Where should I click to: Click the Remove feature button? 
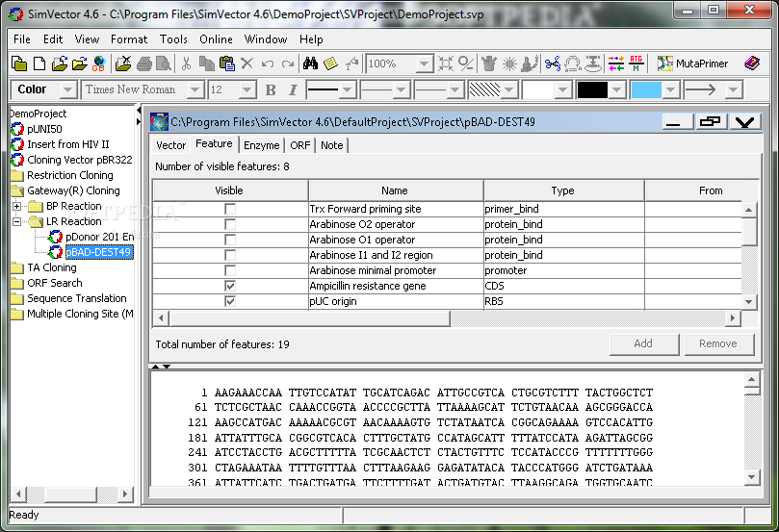718,343
